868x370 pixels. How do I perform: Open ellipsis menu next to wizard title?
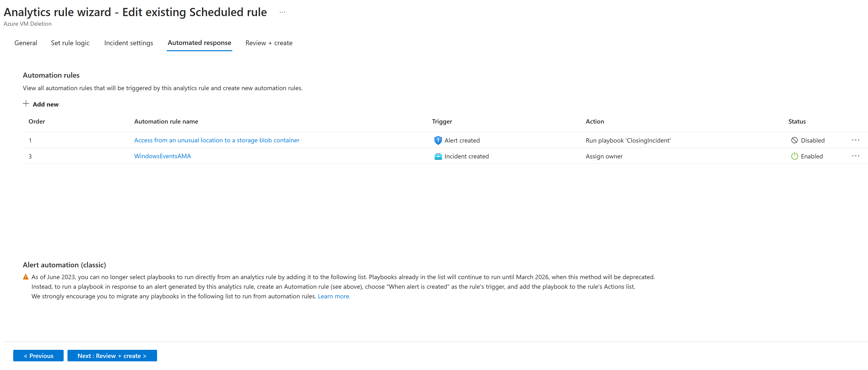pyautogui.click(x=282, y=13)
